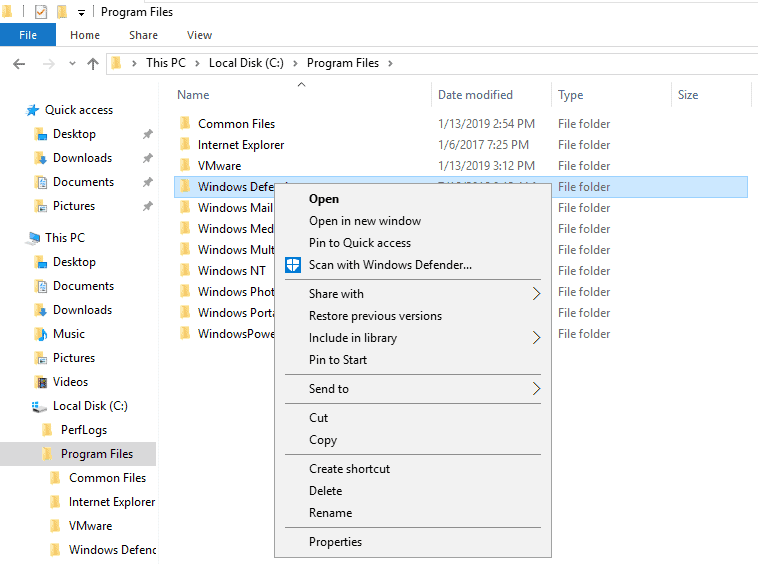Click the Up arrow navigation button
758x564 pixels.
coord(93,63)
